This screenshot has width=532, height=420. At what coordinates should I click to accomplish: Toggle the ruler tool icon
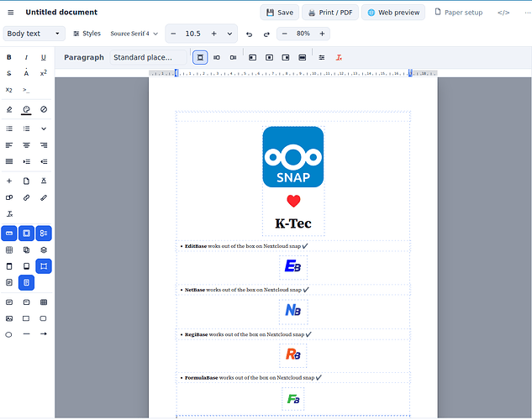point(44,197)
